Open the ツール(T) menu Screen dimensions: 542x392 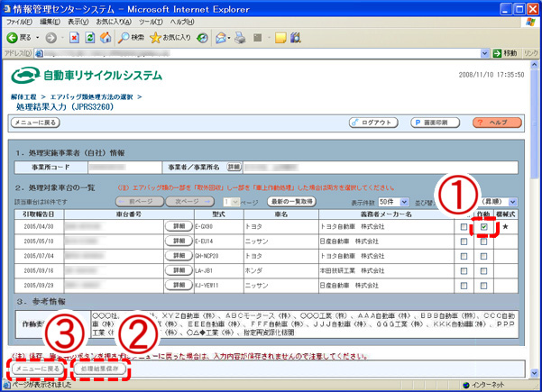[x=151, y=22]
